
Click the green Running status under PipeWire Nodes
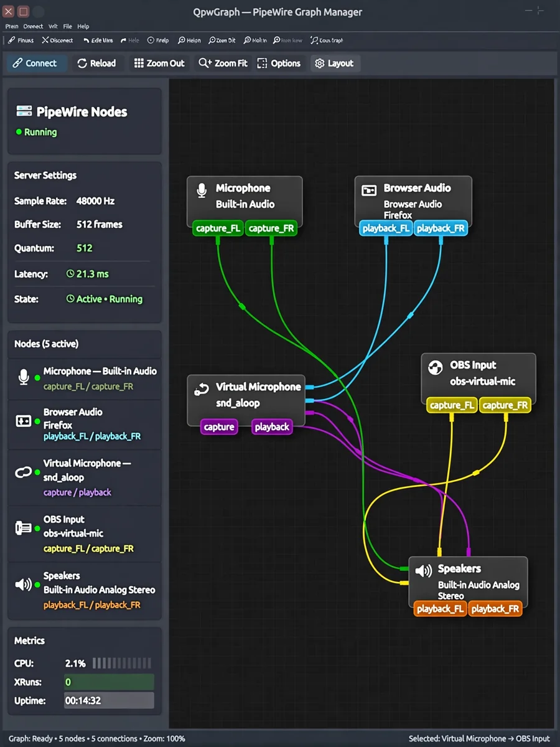[x=37, y=132]
